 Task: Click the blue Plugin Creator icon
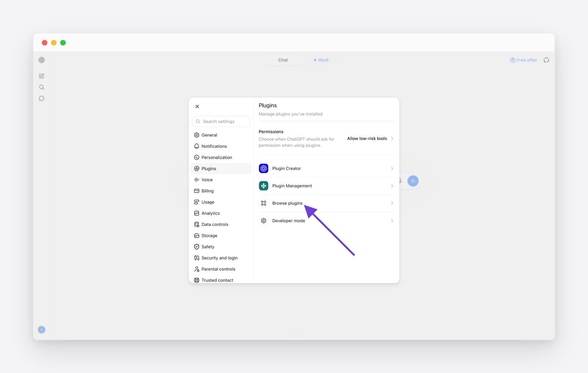[263, 168]
